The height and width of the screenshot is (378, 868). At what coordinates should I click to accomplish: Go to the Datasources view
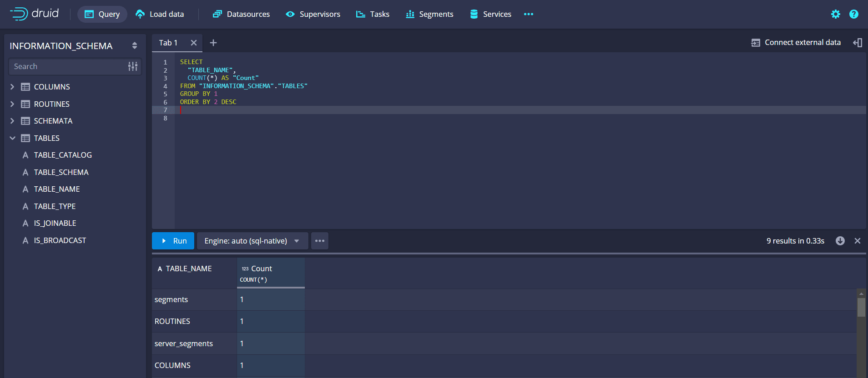pos(241,14)
